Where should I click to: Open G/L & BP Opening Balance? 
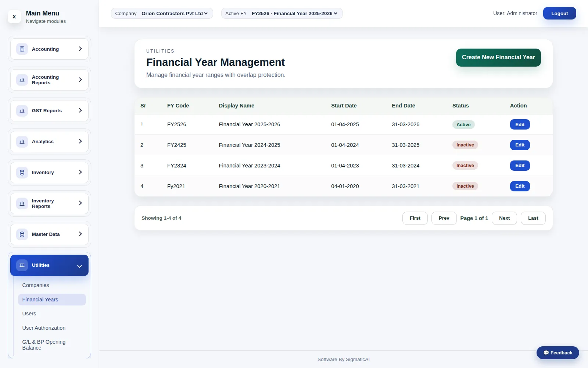coord(52,345)
